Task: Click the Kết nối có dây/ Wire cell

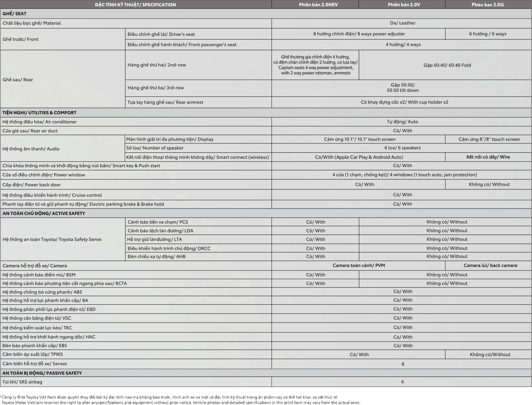Action: (488, 157)
